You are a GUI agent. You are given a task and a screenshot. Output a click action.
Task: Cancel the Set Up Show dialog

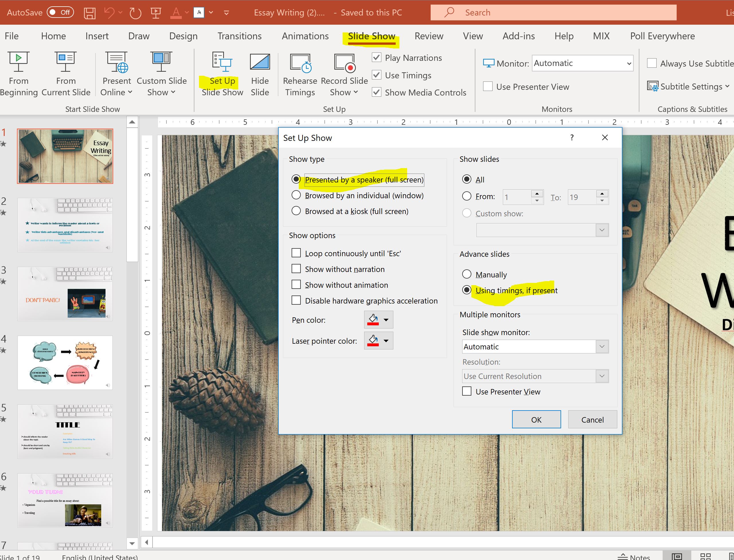point(592,419)
